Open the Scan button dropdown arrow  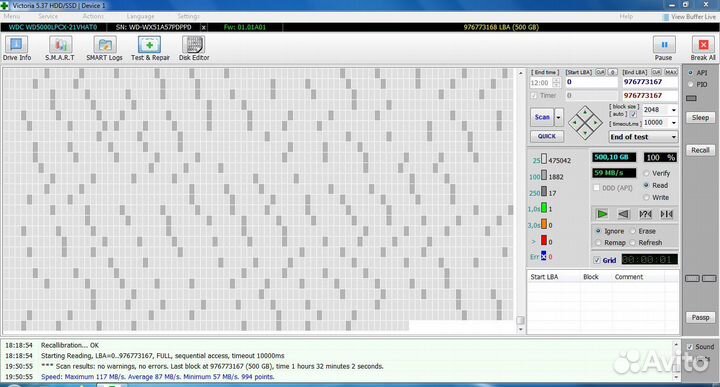(559, 117)
